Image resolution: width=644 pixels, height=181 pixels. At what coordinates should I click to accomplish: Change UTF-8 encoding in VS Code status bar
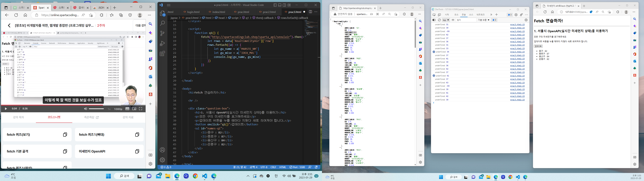tap(264, 167)
